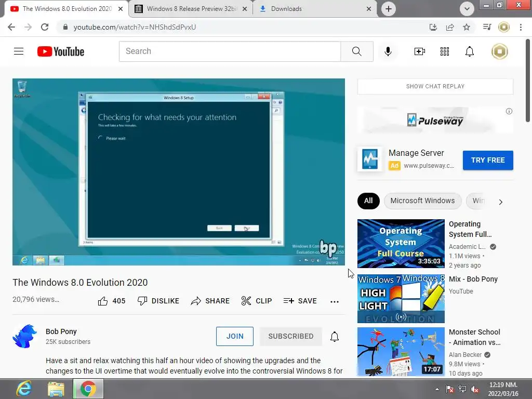The image size is (532, 399).
Task: Open the Action Center flag tray icon
Action: [449, 390]
